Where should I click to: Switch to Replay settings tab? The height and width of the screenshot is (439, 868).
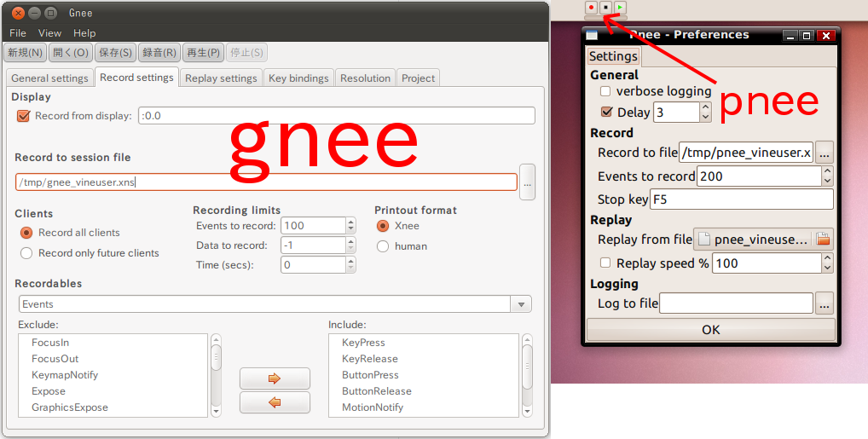221,78
